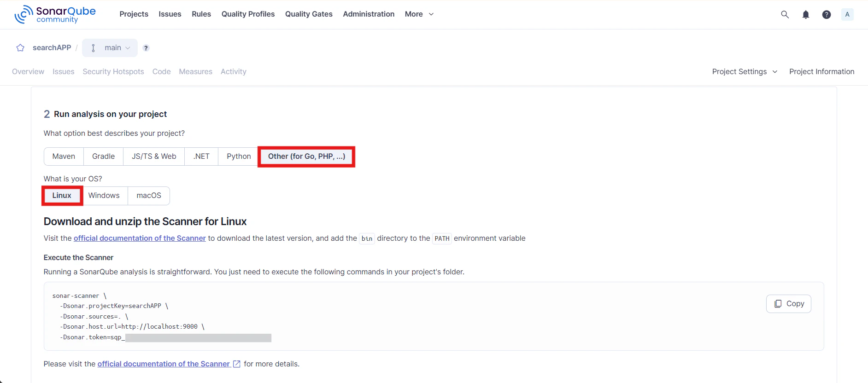Switch to the Activity tab
868x383 pixels.
click(234, 72)
